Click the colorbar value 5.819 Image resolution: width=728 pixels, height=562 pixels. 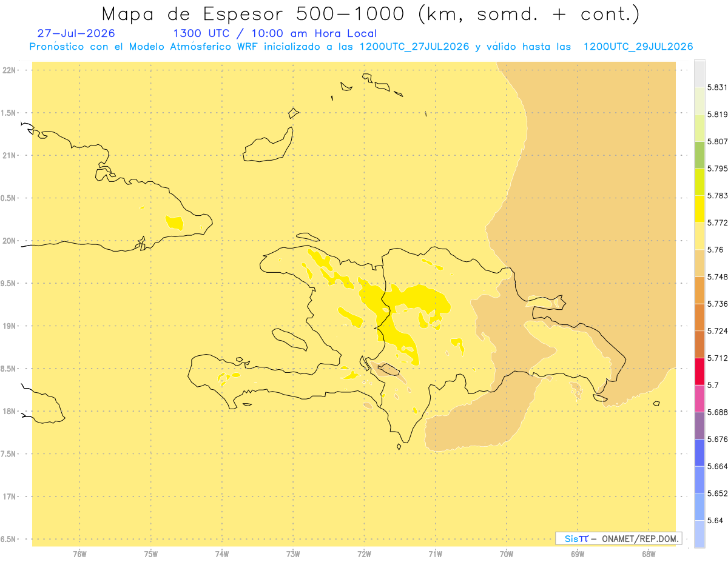[x=717, y=115]
